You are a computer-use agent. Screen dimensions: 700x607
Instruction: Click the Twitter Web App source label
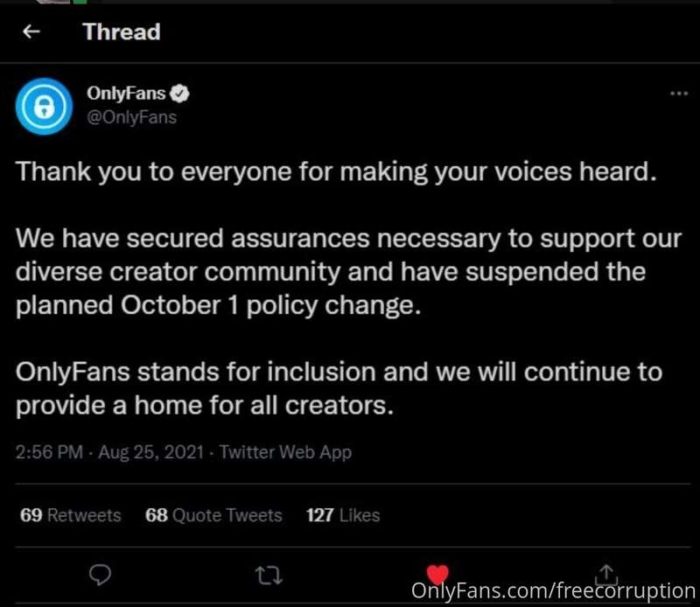[286, 452]
